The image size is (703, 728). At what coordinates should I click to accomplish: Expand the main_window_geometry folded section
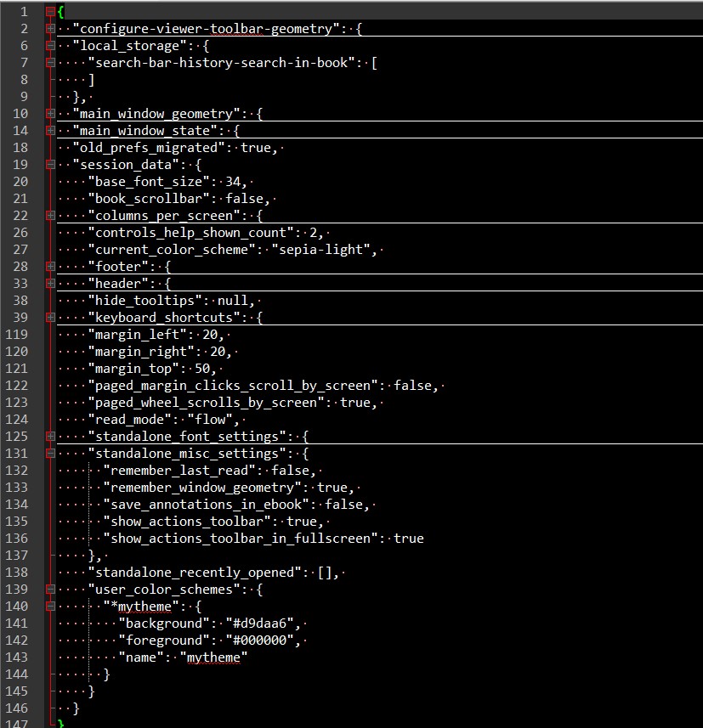(x=51, y=114)
